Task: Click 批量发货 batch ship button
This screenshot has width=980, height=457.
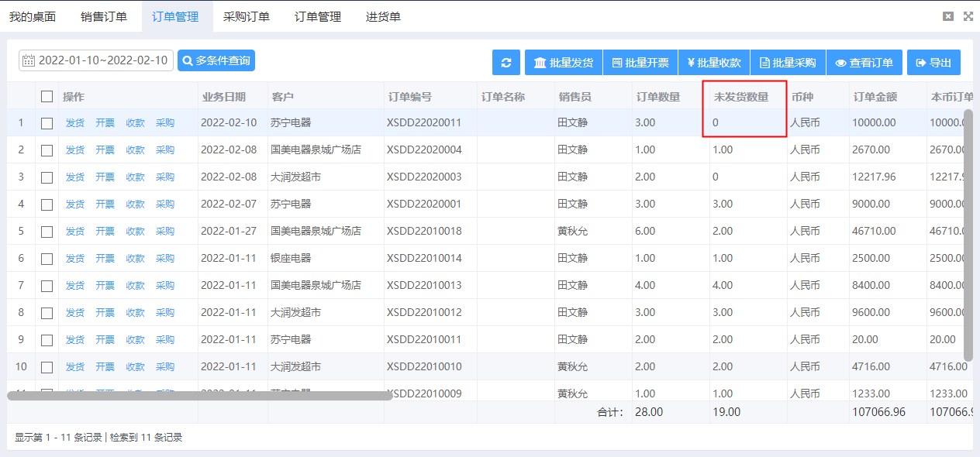Action: click(564, 63)
